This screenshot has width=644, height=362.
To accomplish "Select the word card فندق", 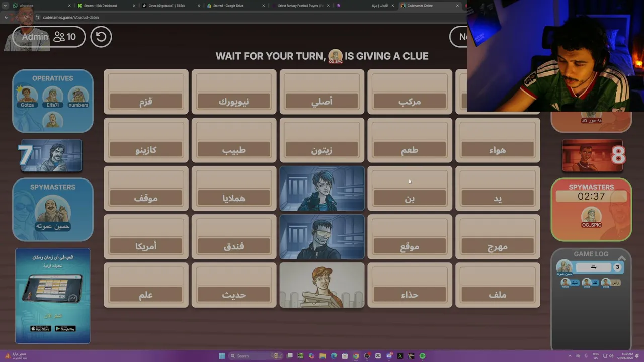I will (234, 237).
